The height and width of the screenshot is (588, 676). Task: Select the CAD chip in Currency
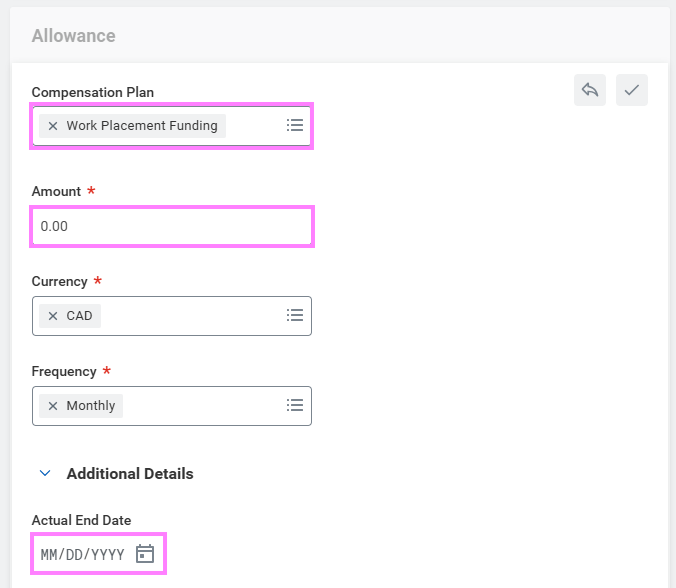pyautogui.click(x=79, y=316)
